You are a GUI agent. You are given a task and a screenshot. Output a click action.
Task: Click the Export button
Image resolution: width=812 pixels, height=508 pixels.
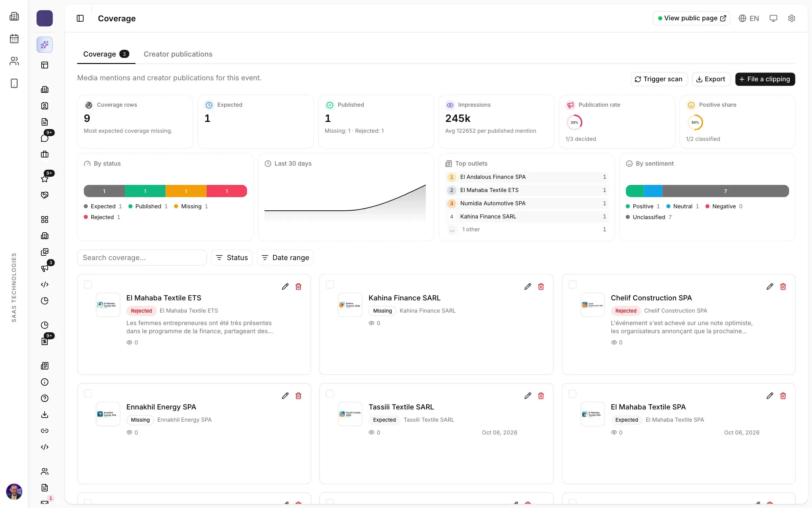(x=711, y=79)
